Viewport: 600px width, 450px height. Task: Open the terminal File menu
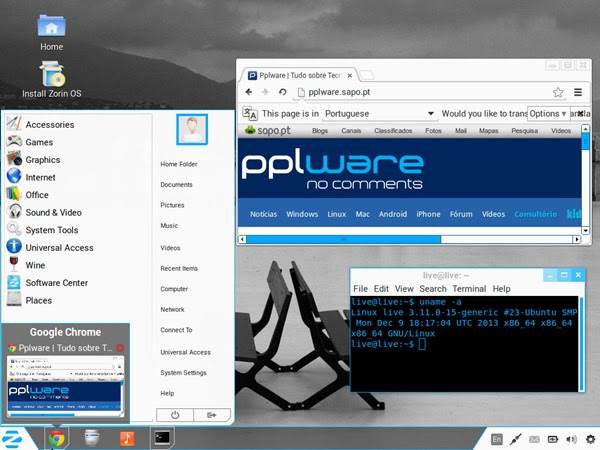pyautogui.click(x=360, y=289)
